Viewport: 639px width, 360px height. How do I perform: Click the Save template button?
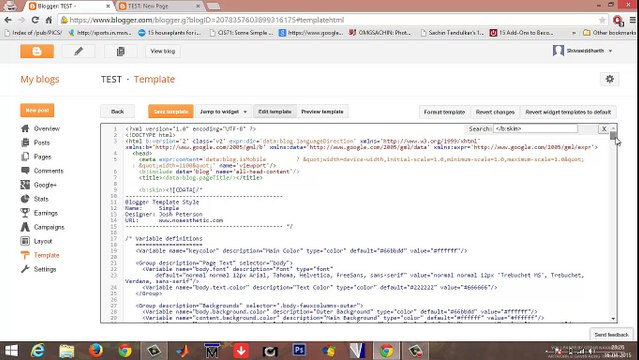tap(171, 112)
